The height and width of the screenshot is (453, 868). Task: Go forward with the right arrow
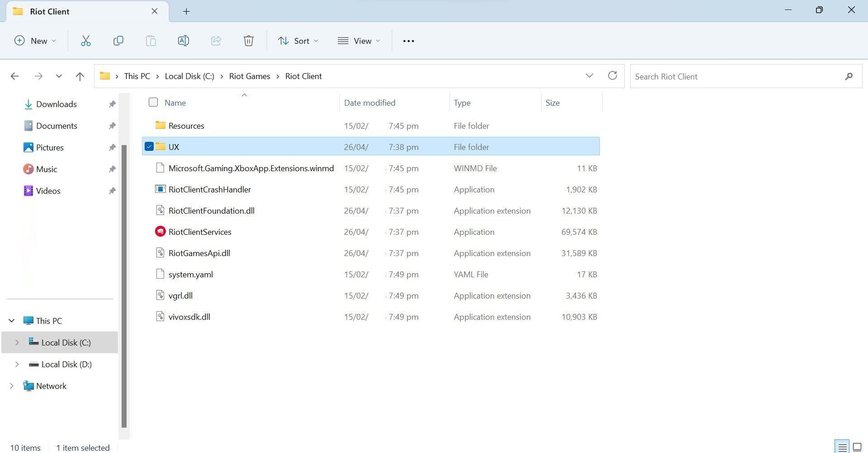point(38,76)
